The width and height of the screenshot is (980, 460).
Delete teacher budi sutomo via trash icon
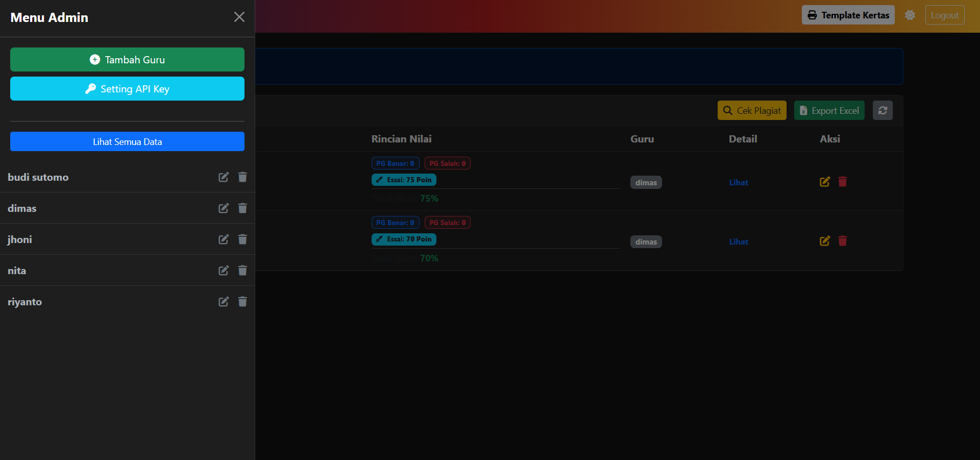click(242, 177)
